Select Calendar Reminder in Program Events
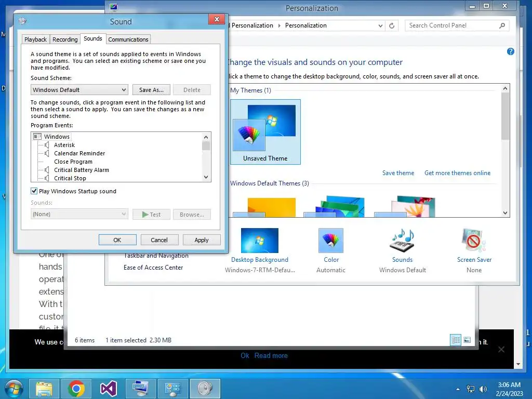Screen dimensions: 532x399 click(79, 153)
